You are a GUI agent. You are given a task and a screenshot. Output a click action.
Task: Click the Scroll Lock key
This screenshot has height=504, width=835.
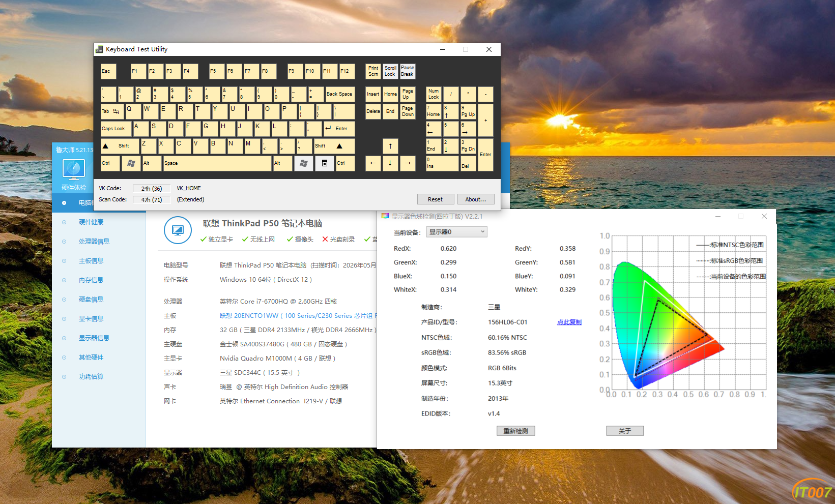coord(390,71)
